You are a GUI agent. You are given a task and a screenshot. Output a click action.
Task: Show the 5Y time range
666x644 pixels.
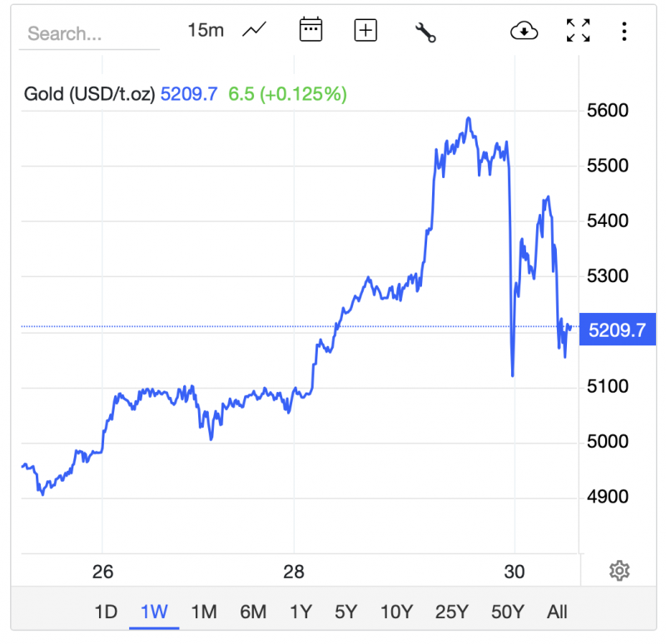tap(345, 612)
